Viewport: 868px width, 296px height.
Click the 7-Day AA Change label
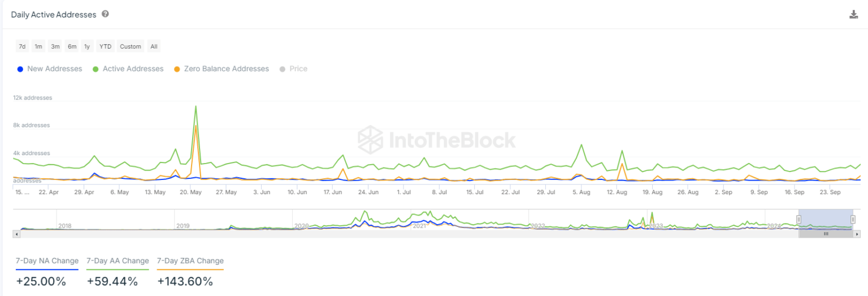tap(118, 261)
